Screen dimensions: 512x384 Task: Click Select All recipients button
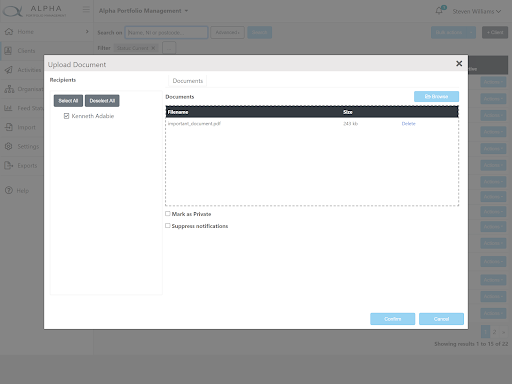click(68, 101)
